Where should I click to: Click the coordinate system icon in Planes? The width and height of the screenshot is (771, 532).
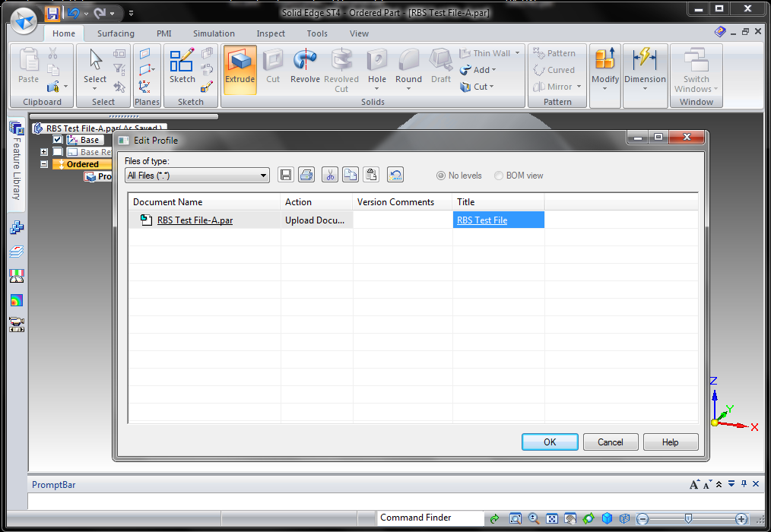click(144, 87)
